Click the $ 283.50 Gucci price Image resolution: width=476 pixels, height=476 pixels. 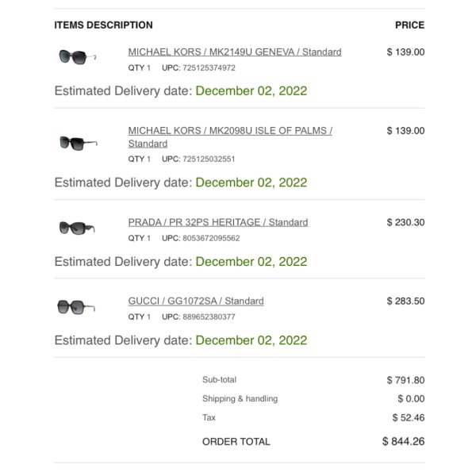(x=405, y=301)
